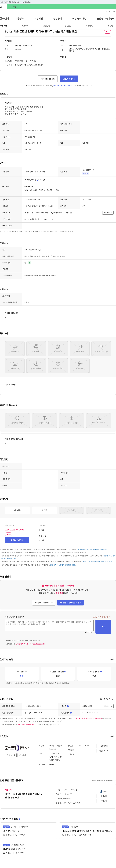116x868 pixels.
Task: Click the 필기 written test step
Action: 71,510
